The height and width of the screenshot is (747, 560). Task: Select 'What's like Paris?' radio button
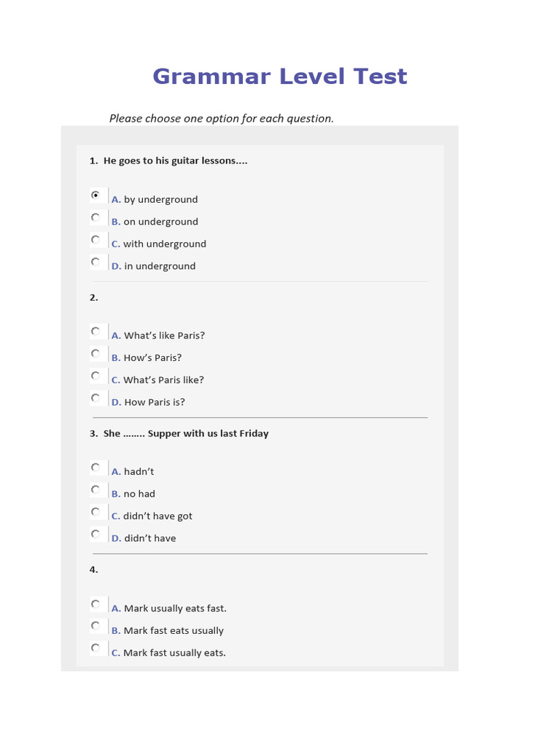click(96, 331)
